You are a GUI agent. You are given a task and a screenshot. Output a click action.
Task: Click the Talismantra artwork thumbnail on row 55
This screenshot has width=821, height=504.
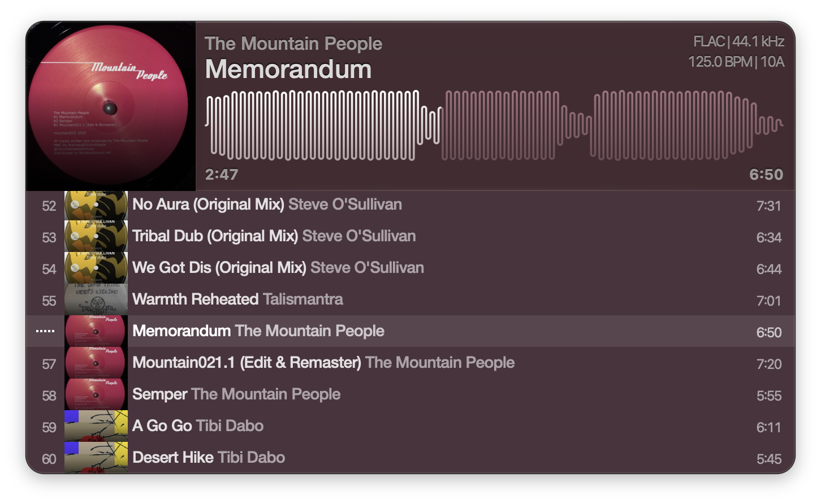[x=96, y=299]
